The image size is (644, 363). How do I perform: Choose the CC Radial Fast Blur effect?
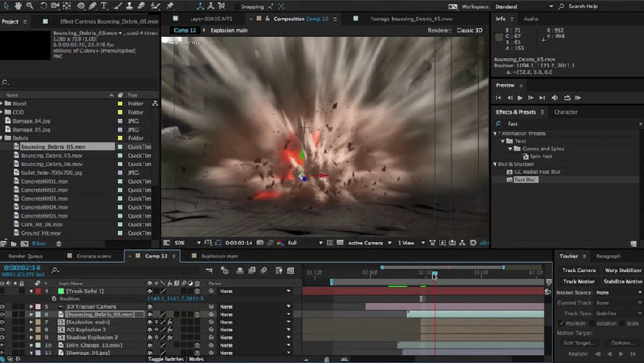[x=536, y=172]
